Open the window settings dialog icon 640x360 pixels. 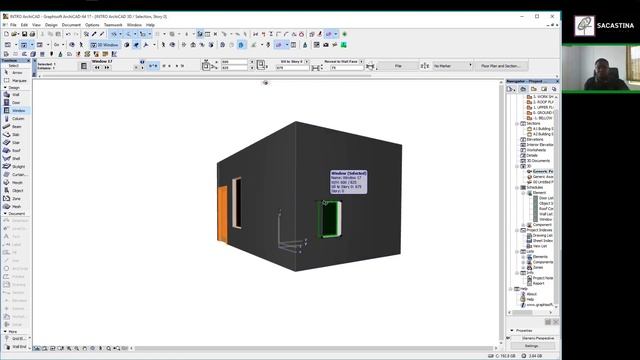(x=84, y=66)
